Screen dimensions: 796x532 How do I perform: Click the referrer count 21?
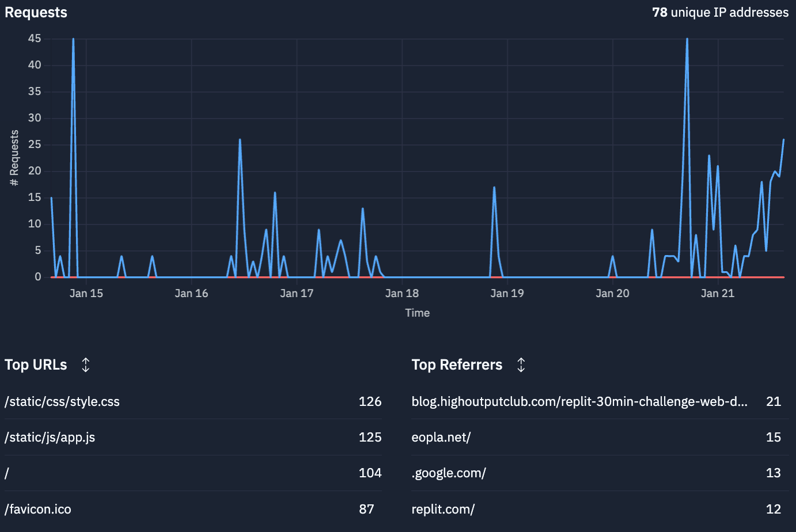[774, 401]
